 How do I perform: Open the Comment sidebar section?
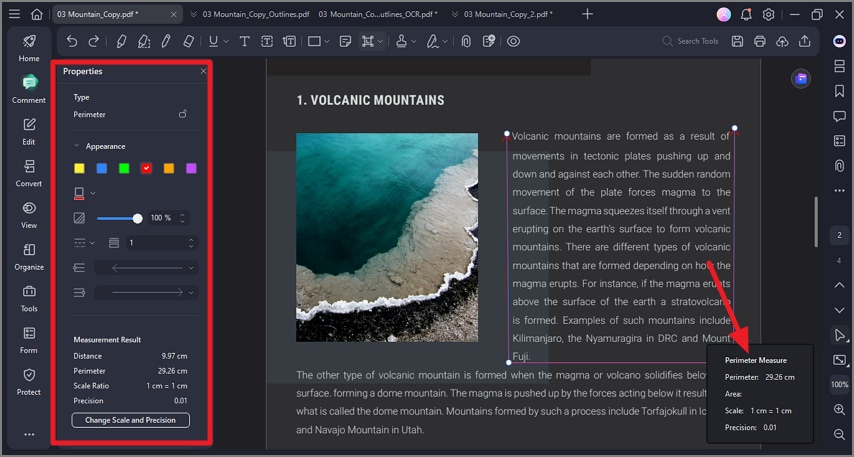point(29,89)
